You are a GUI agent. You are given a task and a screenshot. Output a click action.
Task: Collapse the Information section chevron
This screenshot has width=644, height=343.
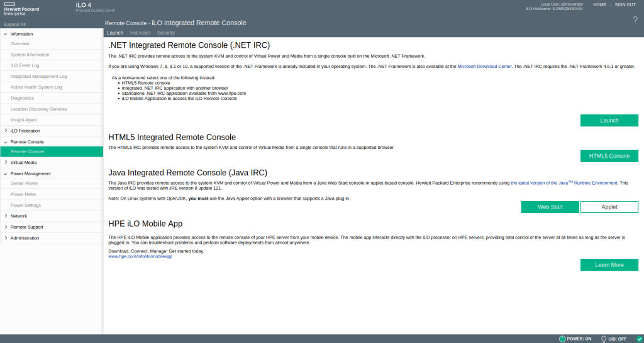click(5, 34)
